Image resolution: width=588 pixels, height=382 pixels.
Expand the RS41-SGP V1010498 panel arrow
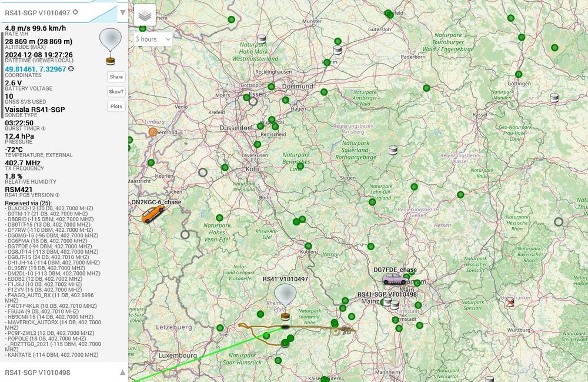[123, 372]
